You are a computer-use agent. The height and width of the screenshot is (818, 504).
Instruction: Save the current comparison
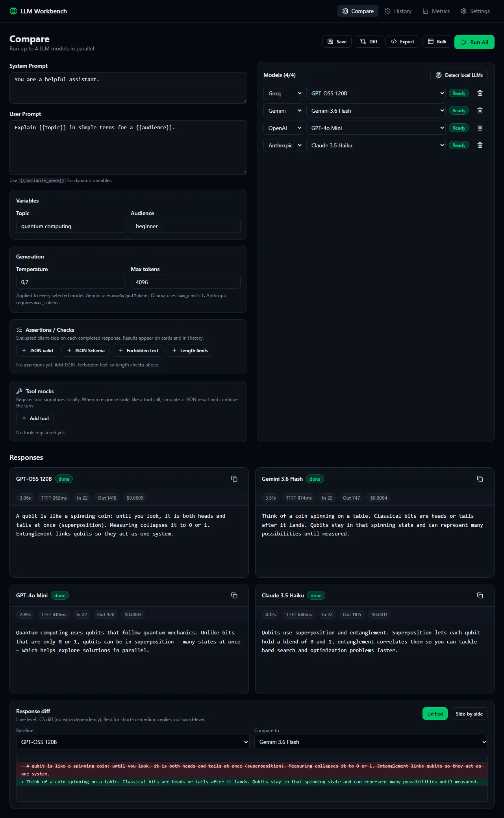click(337, 42)
